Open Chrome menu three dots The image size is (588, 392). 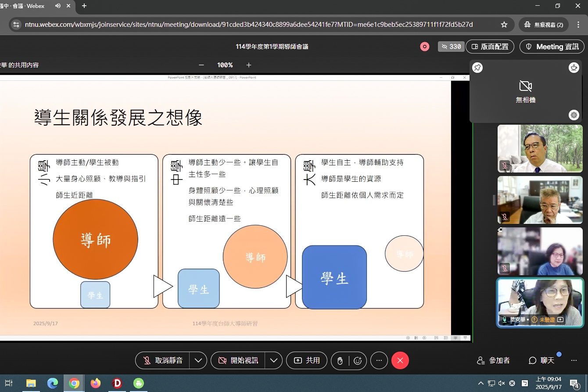pyautogui.click(x=579, y=25)
